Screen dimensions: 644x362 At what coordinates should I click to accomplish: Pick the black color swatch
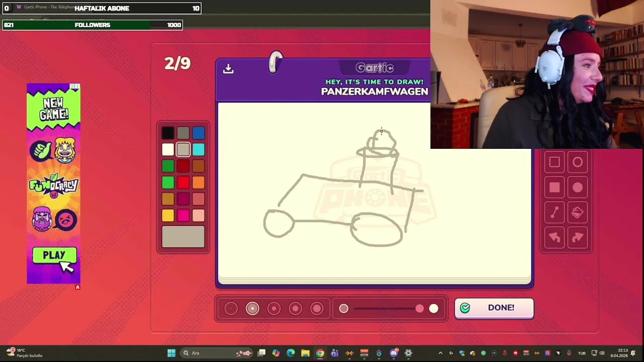(168, 133)
